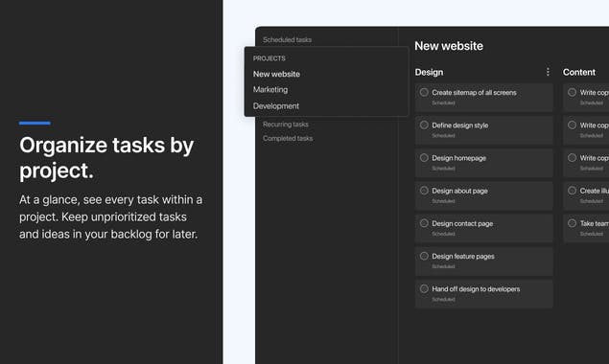Check the Take team… task circle in Content
Viewport: 609px width, 364px height.
(x=572, y=223)
